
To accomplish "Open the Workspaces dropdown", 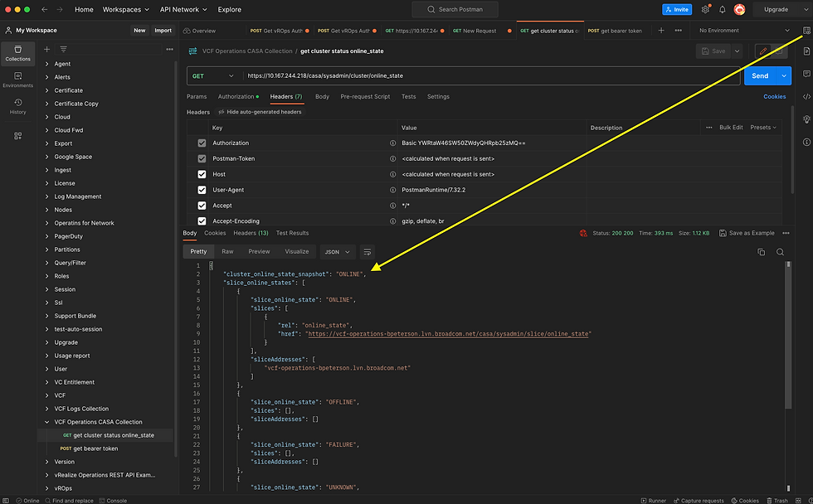I will tap(126, 9).
